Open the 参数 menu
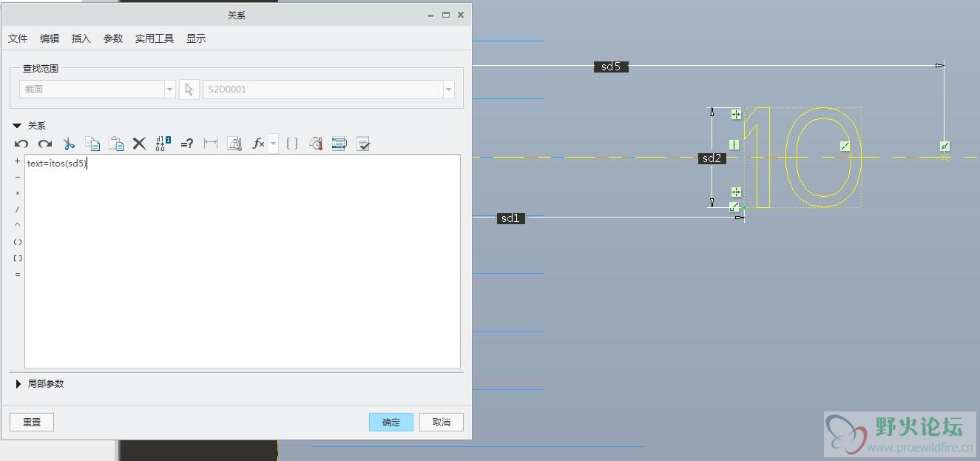The image size is (980, 461). [113, 38]
